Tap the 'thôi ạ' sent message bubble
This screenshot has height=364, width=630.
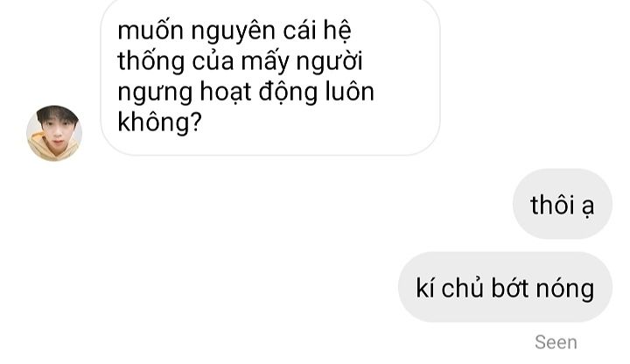pos(563,204)
